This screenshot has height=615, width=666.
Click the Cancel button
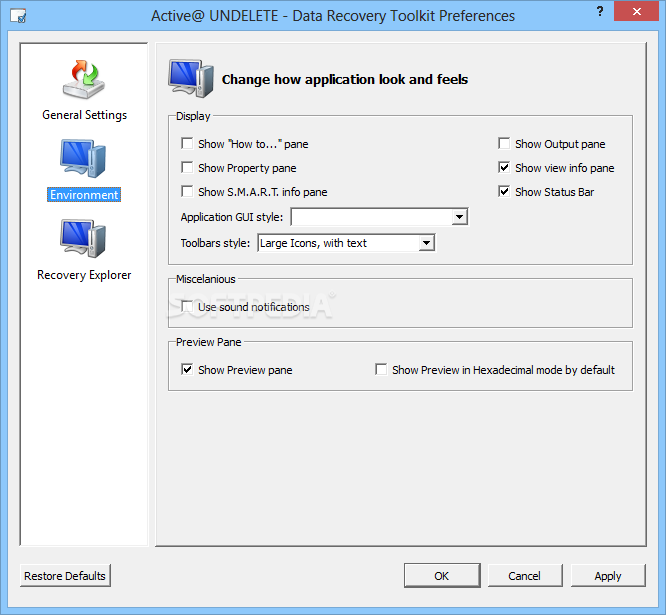[525, 576]
